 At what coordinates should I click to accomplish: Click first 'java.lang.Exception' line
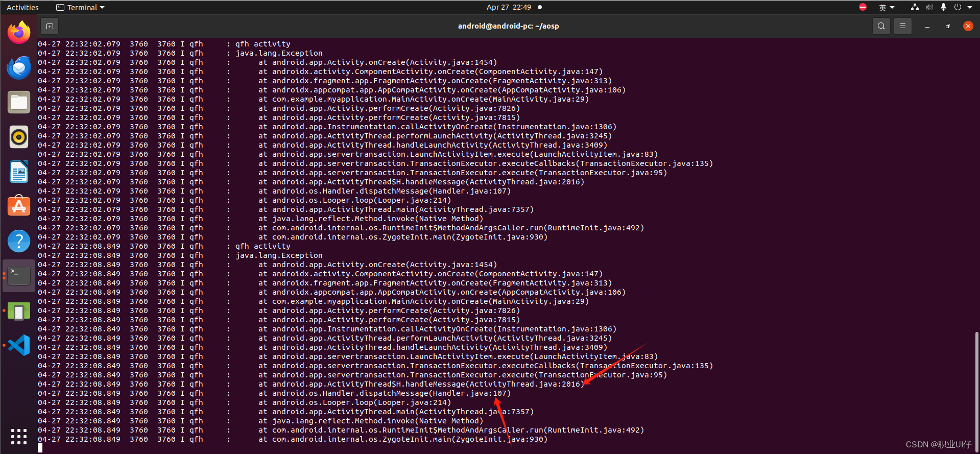click(x=279, y=53)
